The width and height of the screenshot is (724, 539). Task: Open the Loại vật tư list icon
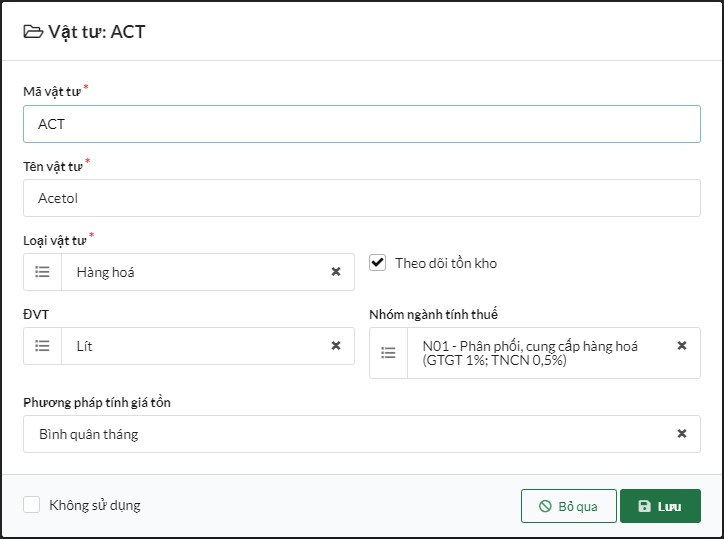(x=43, y=272)
